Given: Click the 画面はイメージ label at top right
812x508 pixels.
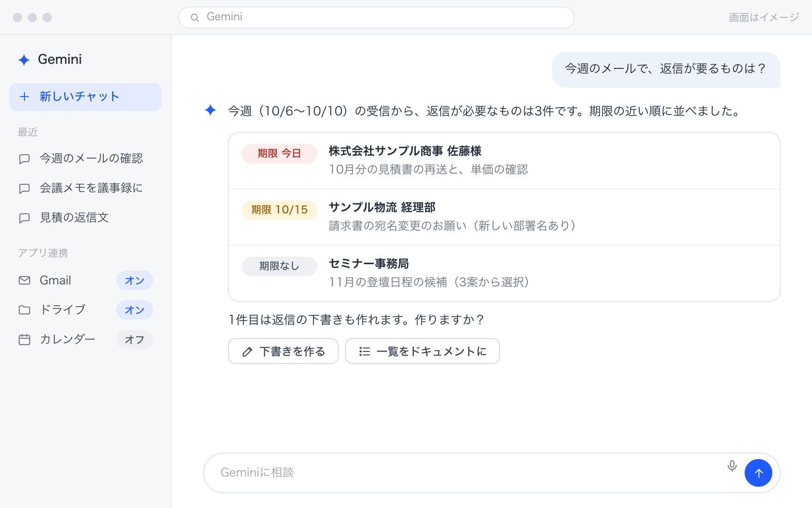Looking at the screenshot, I should tap(764, 18).
